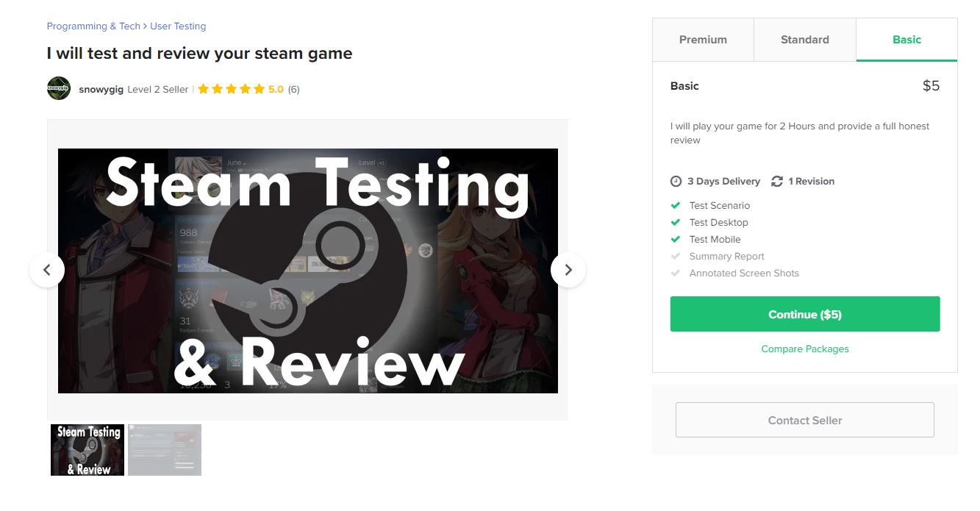
Task: Click the first star in the rating
Action: [204, 88]
